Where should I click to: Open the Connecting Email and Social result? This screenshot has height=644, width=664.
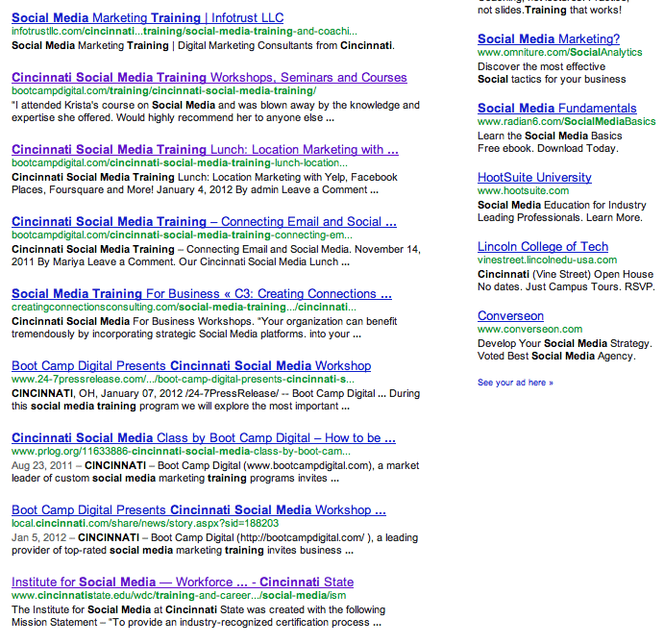(204, 221)
